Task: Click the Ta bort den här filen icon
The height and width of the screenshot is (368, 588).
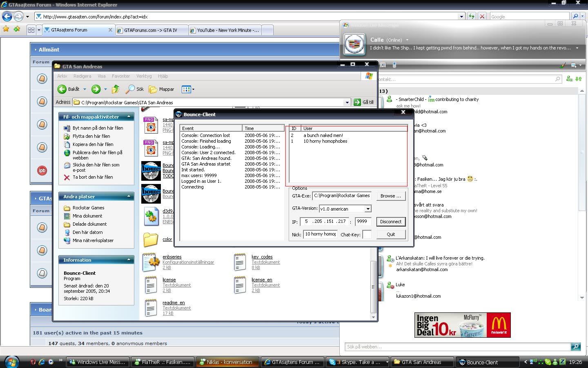Action: click(67, 177)
